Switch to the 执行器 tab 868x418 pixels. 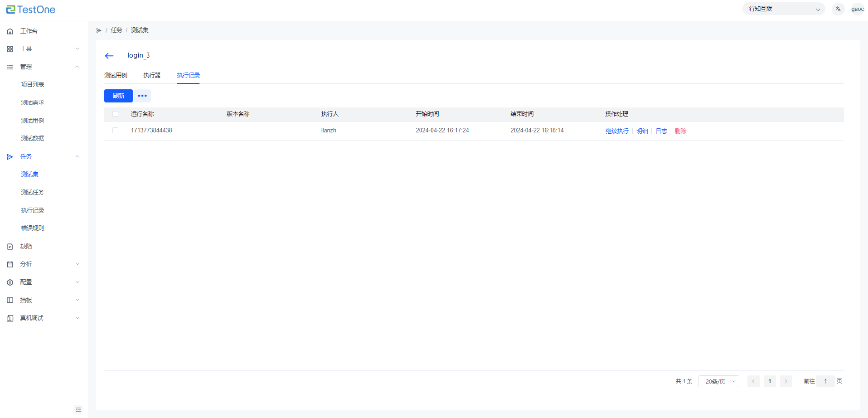click(152, 75)
